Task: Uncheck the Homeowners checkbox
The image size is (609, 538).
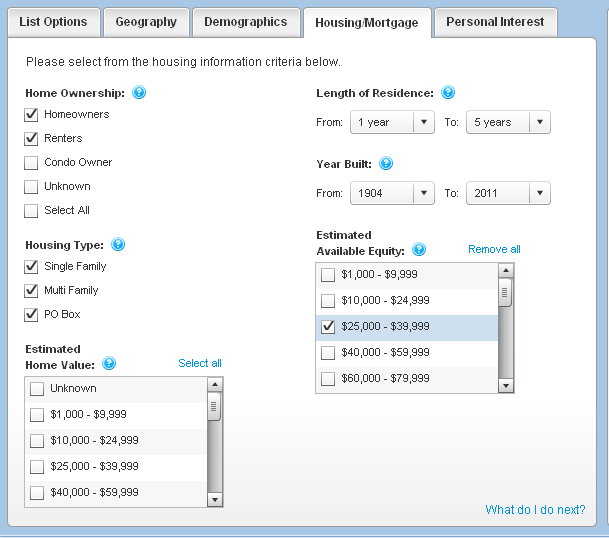Action: [x=31, y=115]
